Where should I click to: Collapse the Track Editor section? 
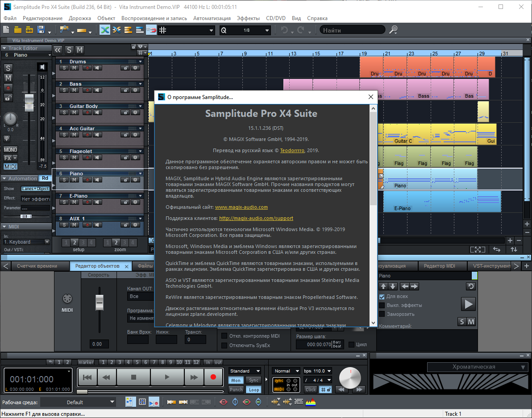coord(4,48)
